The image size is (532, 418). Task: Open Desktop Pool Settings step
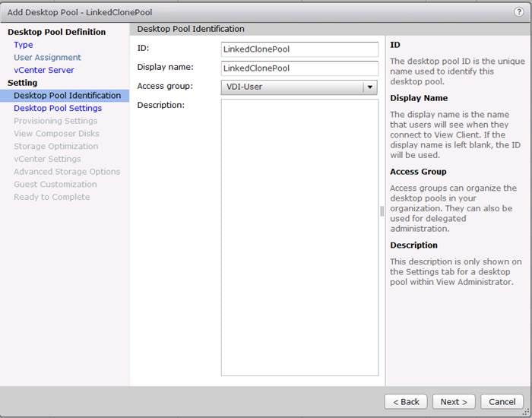coord(58,108)
